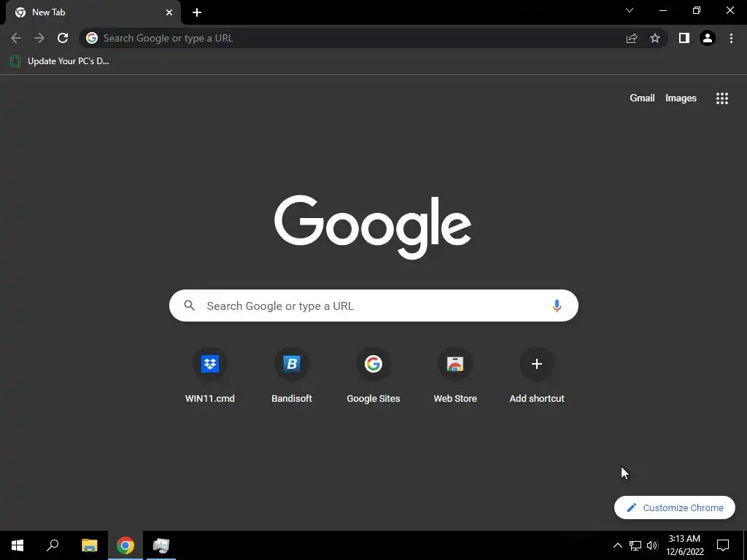Viewport: 747px width, 560px height.
Task: Open the monitor app on taskbar
Action: pyautogui.click(x=161, y=545)
